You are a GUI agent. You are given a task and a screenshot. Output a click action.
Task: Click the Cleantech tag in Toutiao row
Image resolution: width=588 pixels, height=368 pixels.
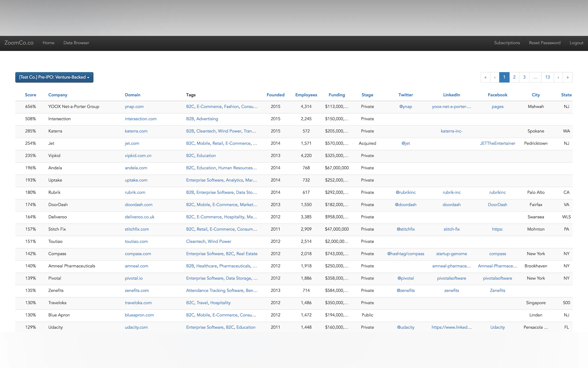click(196, 241)
